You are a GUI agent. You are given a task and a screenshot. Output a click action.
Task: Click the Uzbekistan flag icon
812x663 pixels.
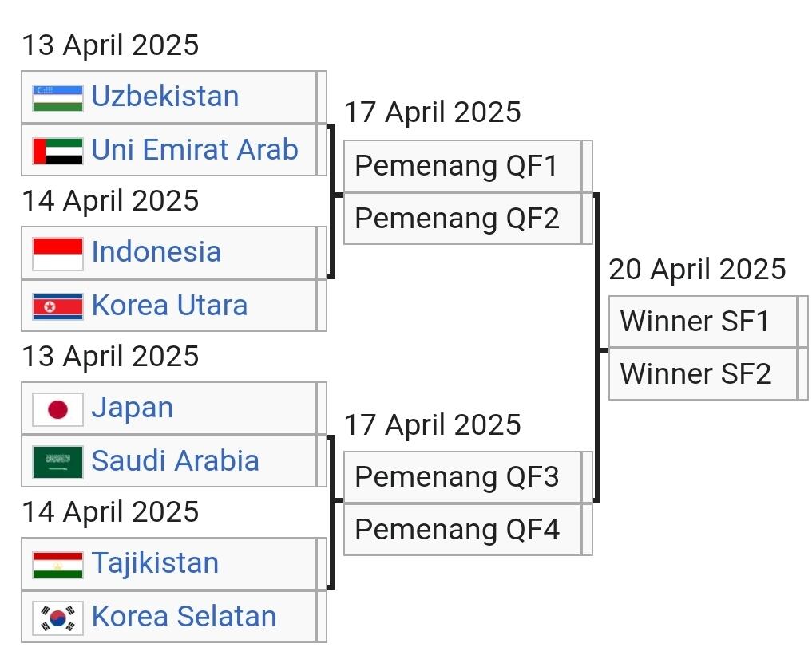tap(57, 97)
